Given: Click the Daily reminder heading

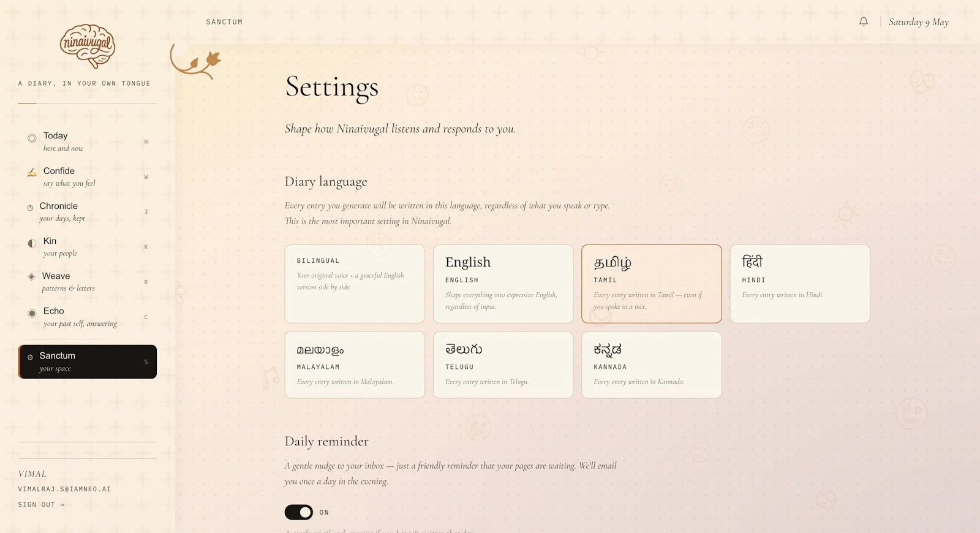Looking at the screenshot, I should 326,441.
